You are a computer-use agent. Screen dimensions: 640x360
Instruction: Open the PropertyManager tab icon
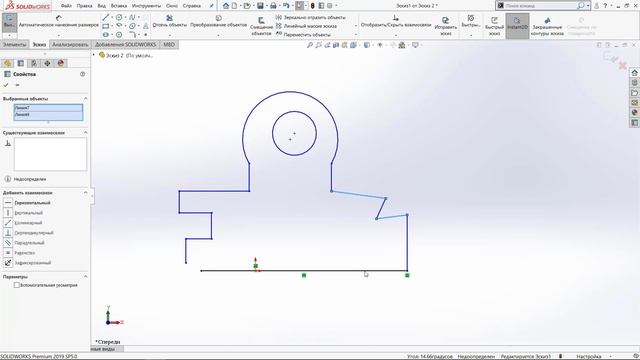point(21,63)
